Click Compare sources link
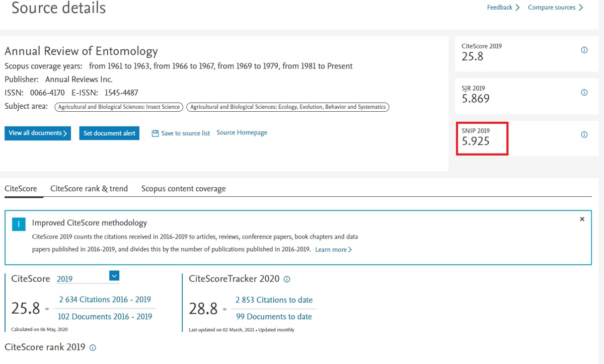The height and width of the screenshot is (364, 604). [556, 8]
